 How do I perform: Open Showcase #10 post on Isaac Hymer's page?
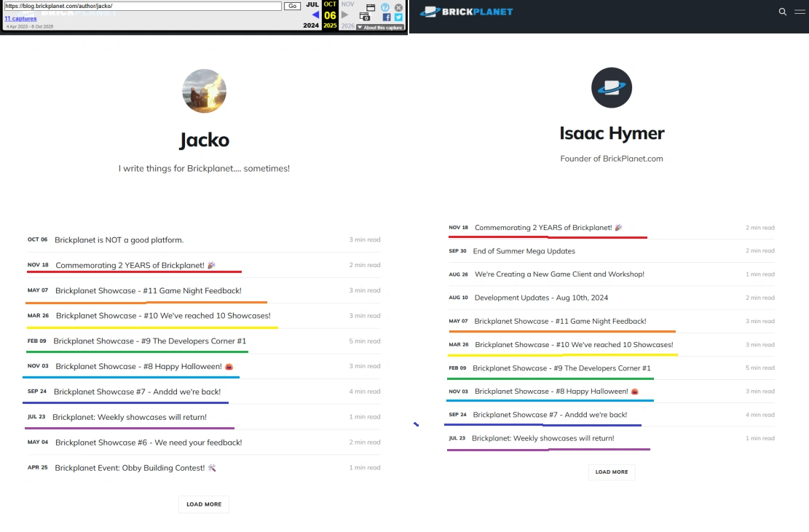coord(574,344)
